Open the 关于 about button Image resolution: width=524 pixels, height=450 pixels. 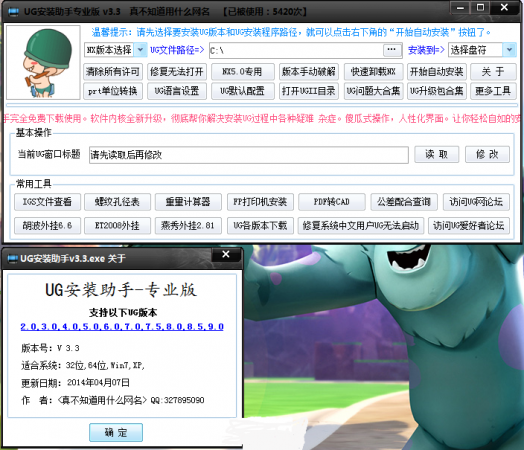tap(493, 71)
